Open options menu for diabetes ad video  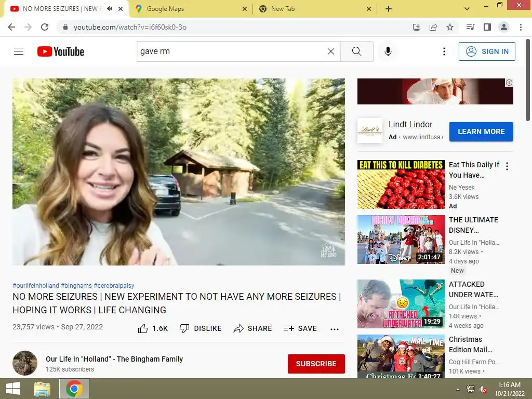(507, 166)
